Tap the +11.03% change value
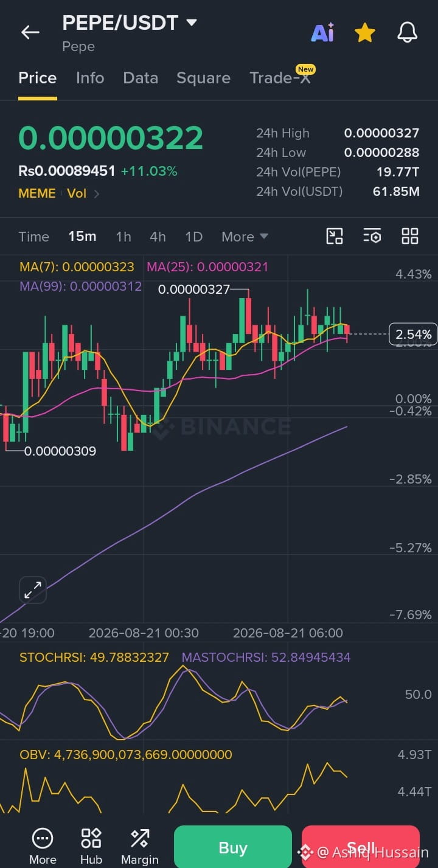The width and height of the screenshot is (438, 868). click(x=149, y=171)
